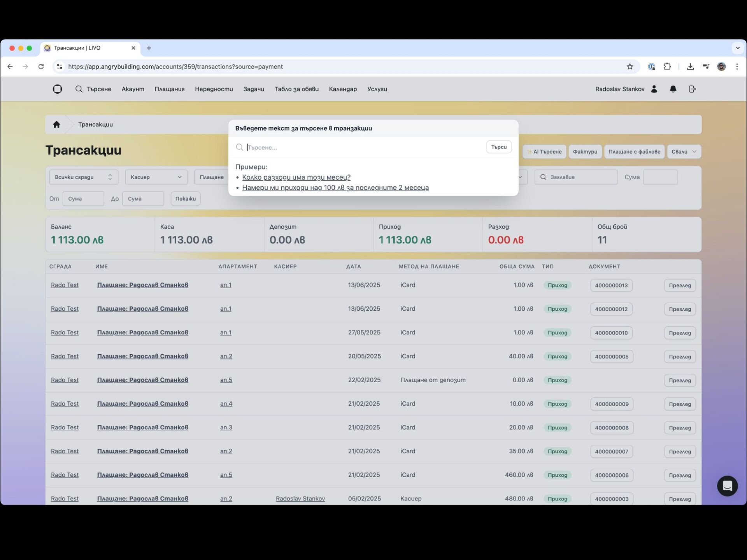
Task: Open the chat support bubble
Action: (x=727, y=486)
